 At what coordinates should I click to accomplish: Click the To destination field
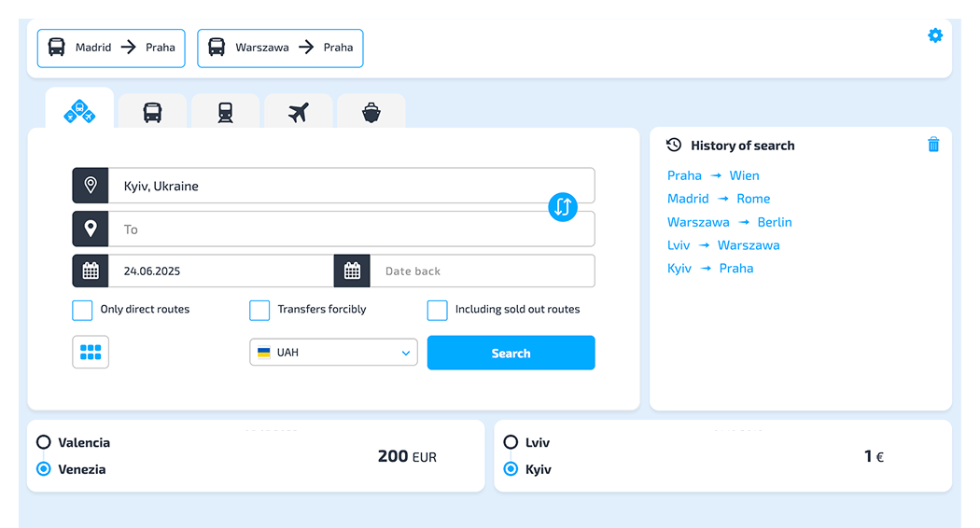[352, 229]
